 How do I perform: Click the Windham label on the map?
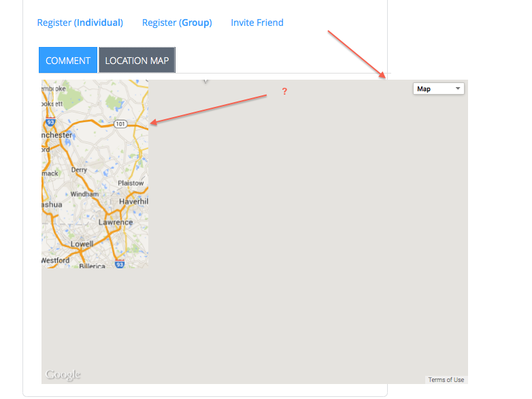click(84, 194)
